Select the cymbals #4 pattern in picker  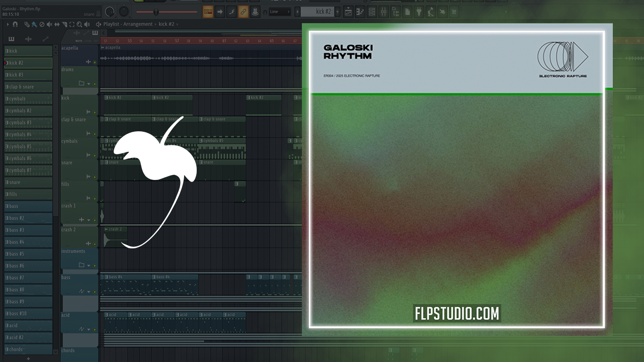tap(28, 135)
